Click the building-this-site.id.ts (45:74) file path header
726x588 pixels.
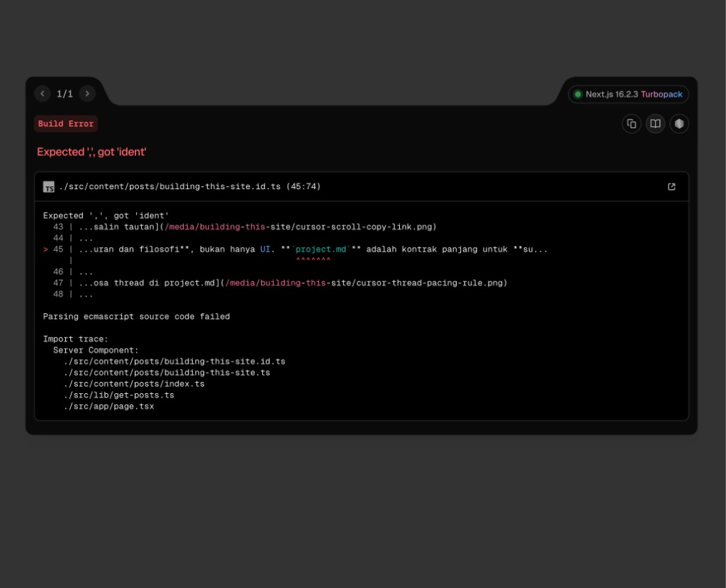tap(190, 187)
